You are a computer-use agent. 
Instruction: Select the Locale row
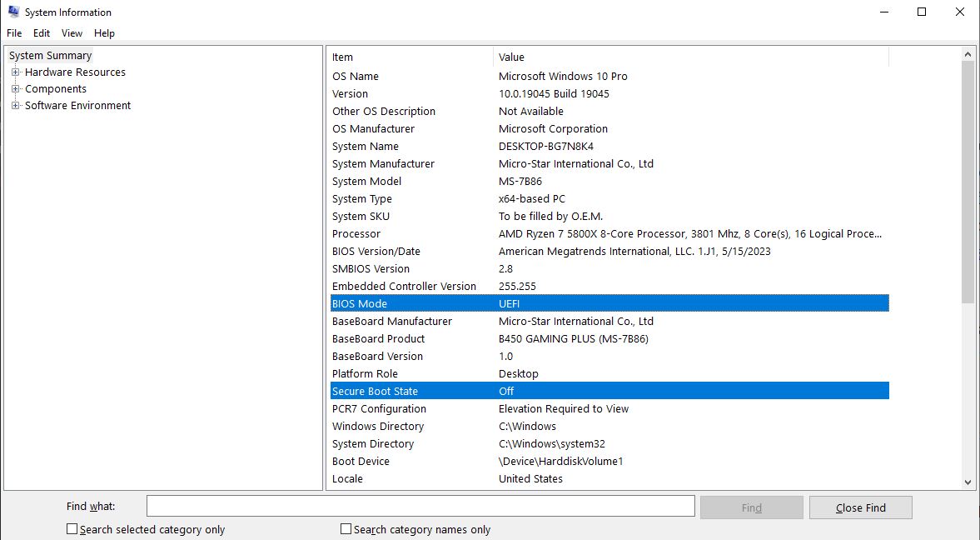coord(609,479)
